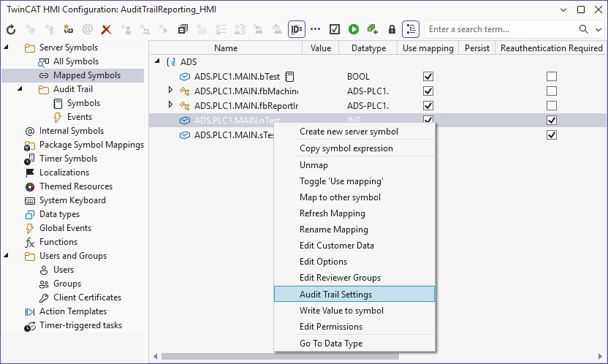Toggle Use mapping checkbox for fbReport row
608x364 pixels.
pyautogui.click(x=428, y=106)
